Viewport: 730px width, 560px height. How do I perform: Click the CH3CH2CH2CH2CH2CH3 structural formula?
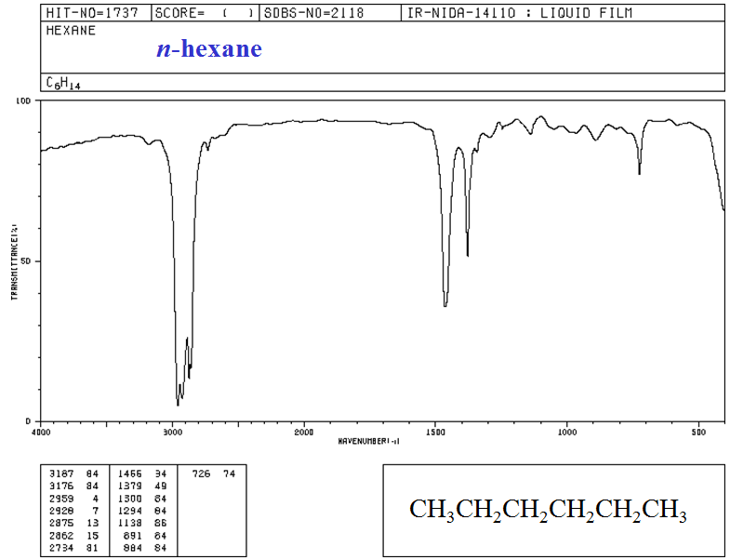548,510
